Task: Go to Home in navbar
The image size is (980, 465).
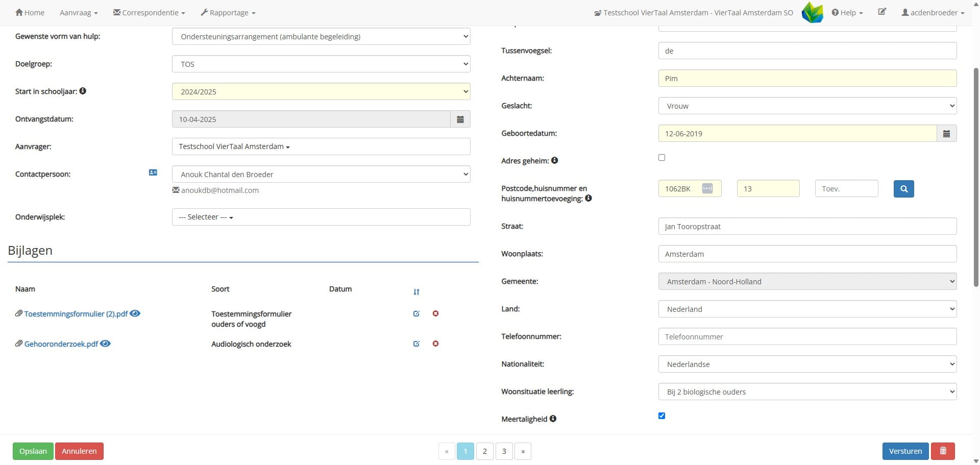Action: 30,12
